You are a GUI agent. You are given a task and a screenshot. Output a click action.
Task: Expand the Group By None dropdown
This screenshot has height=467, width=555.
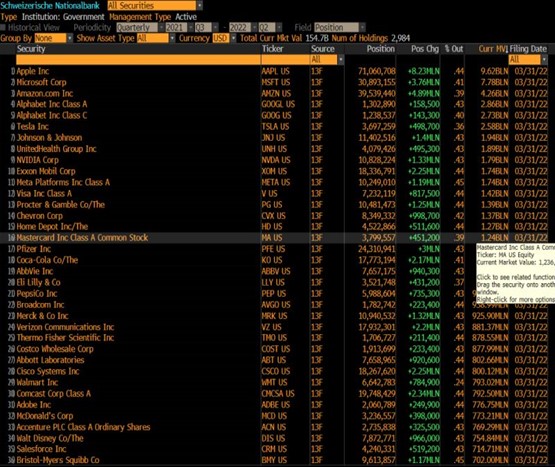tap(53, 38)
